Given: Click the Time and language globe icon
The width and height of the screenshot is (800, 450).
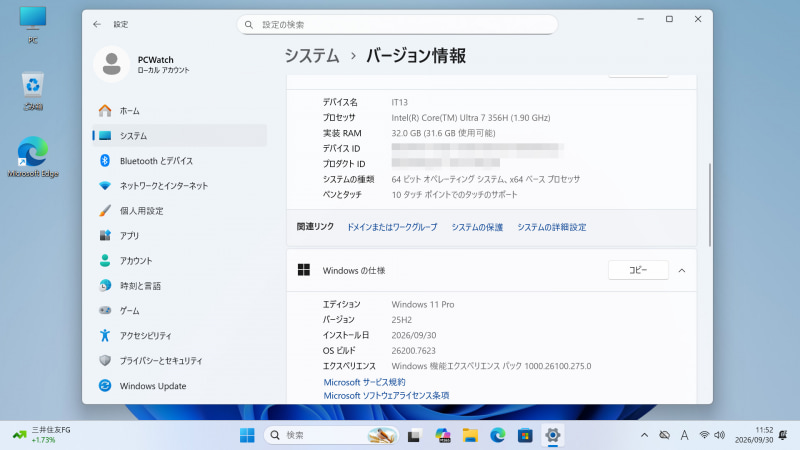Looking at the screenshot, I should 105,286.
